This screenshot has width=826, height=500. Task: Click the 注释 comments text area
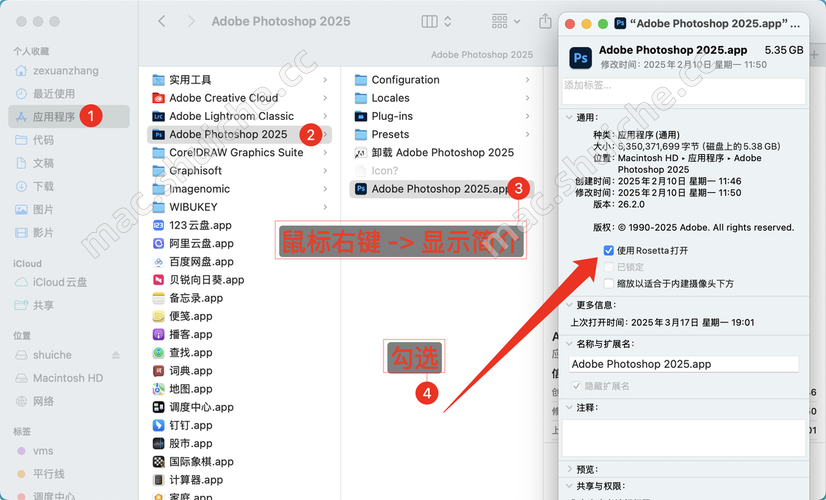pyautogui.click(x=683, y=437)
